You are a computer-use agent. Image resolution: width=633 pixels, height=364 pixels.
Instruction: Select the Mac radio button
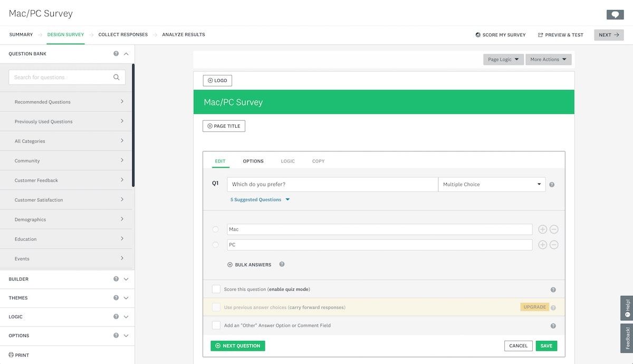[215, 229]
